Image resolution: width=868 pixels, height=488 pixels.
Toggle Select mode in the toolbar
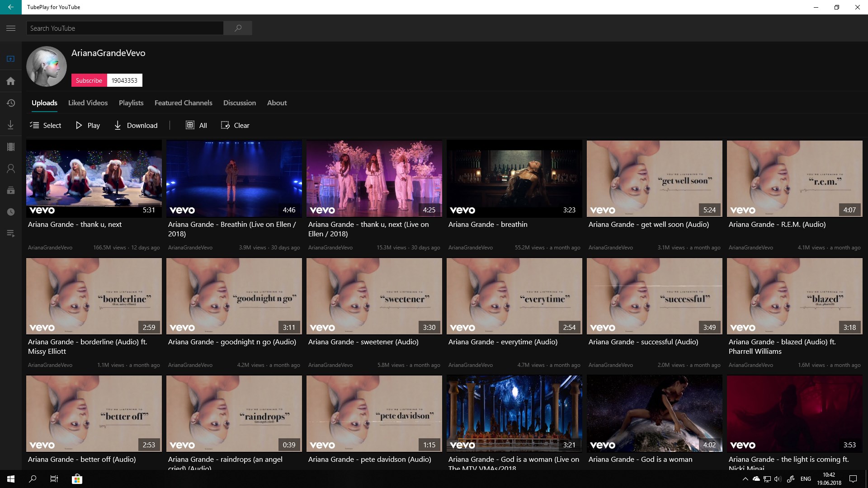click(45, 125)
